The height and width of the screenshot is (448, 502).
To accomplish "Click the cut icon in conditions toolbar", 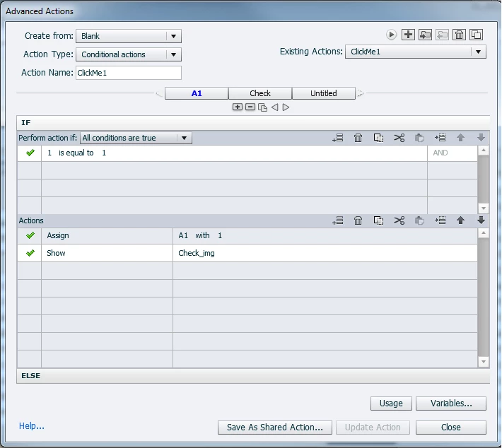I will (x=399, y=138).
